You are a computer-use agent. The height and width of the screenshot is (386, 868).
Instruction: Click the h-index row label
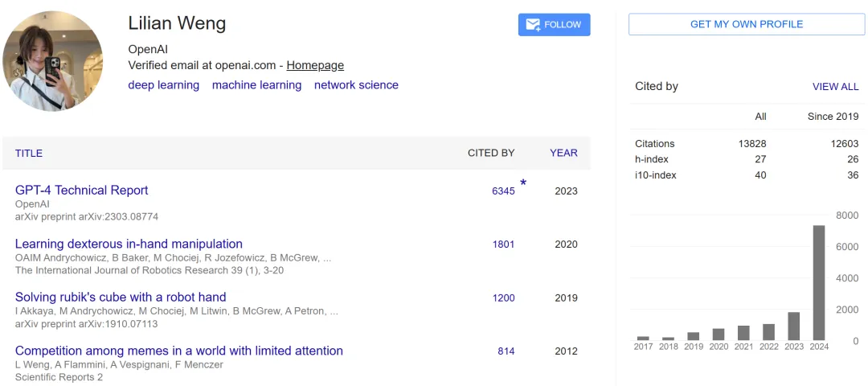pyautogui.click(x=652, y=159)
